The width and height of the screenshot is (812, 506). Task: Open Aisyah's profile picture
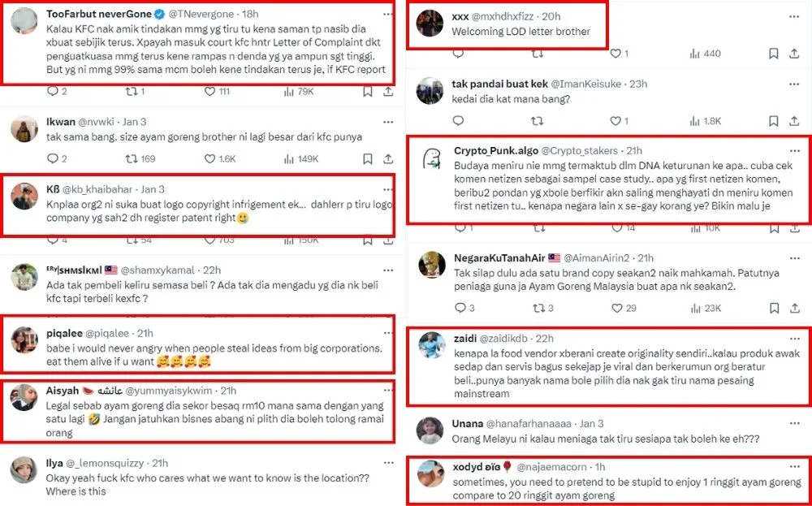[x=24, y=397]
